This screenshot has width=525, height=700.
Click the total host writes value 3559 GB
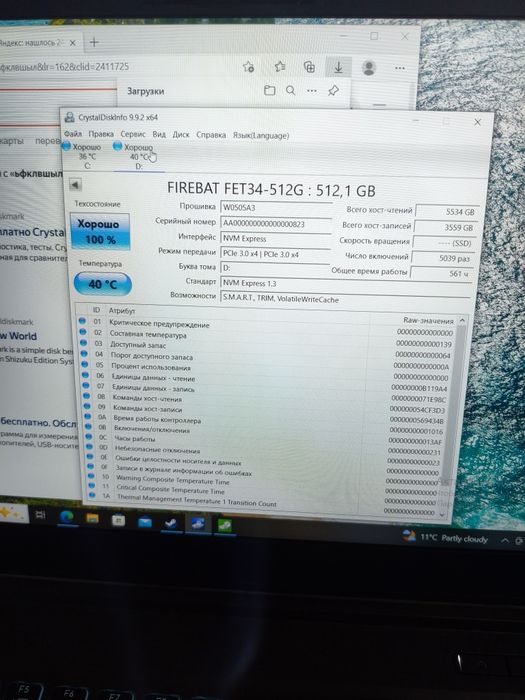click(446, 227)
